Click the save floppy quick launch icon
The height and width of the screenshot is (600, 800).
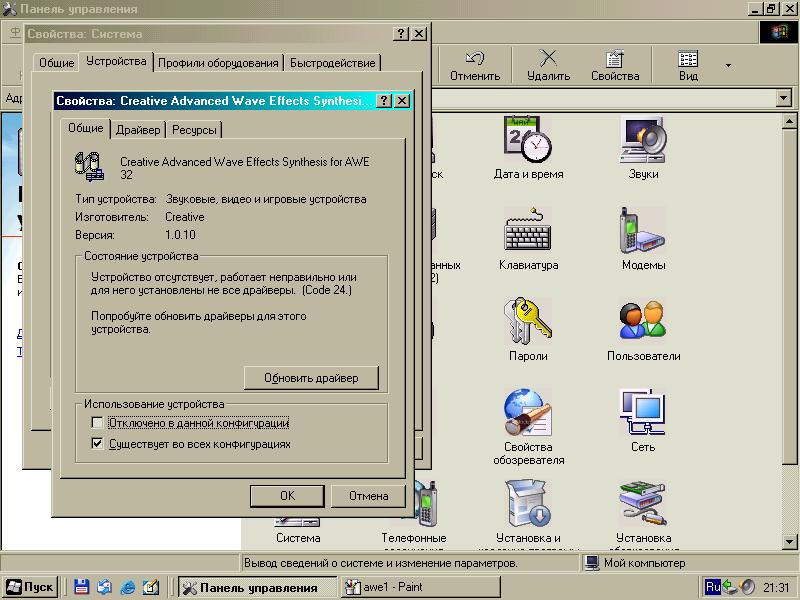tap(82, 587)
